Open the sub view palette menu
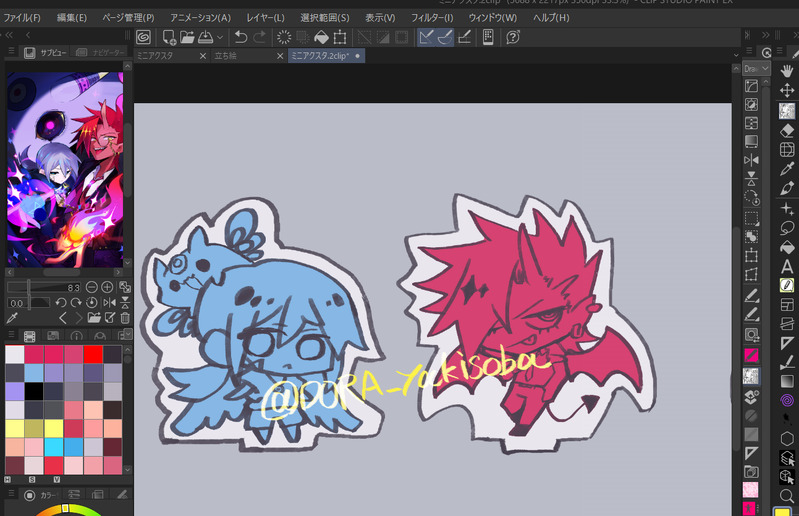 [x=11, y=51]
